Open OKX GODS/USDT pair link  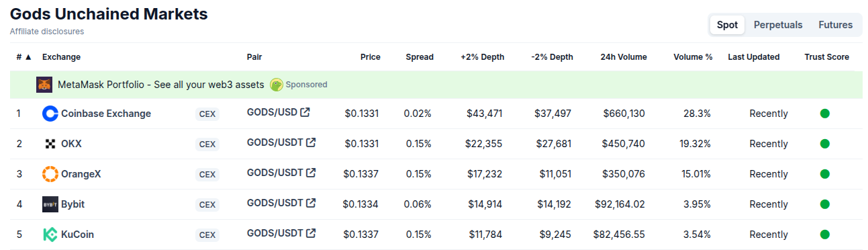(275, 142)
